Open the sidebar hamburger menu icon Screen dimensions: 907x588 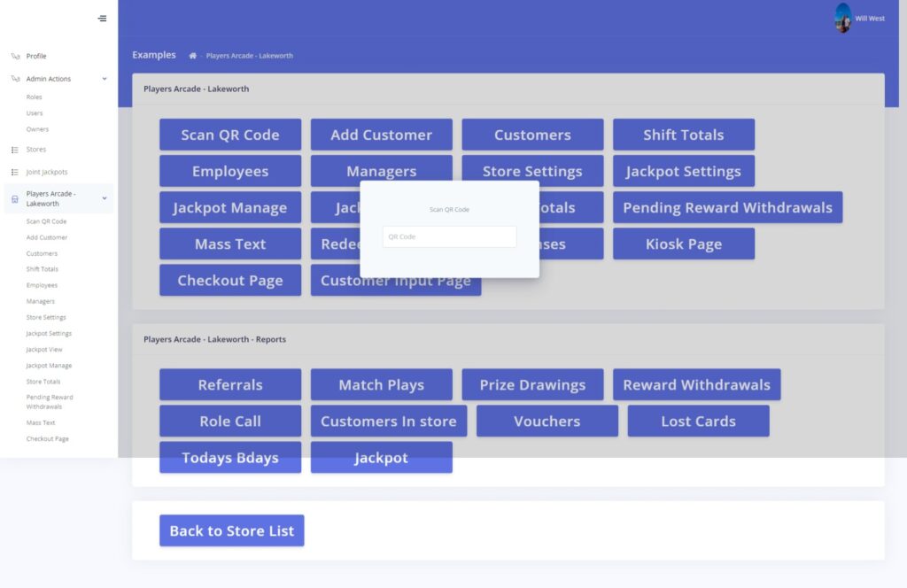click(101, 18)
